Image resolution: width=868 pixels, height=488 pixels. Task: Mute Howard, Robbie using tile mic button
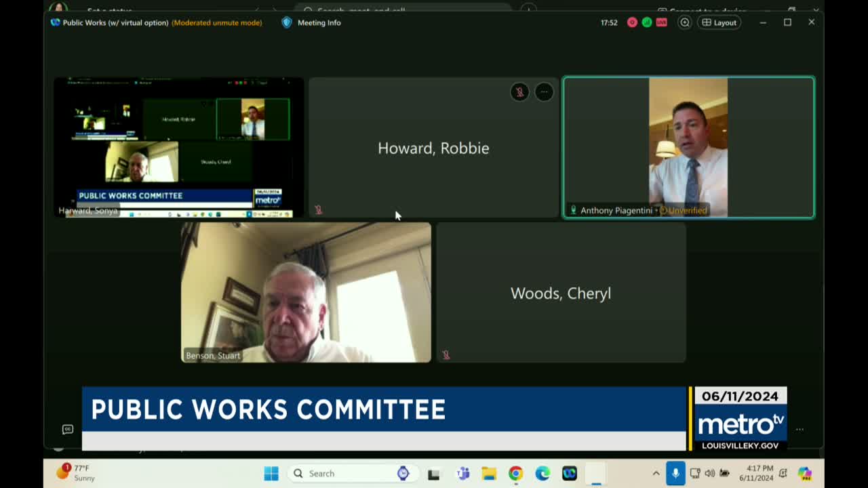pyautogui.click(x=519, y=91)
